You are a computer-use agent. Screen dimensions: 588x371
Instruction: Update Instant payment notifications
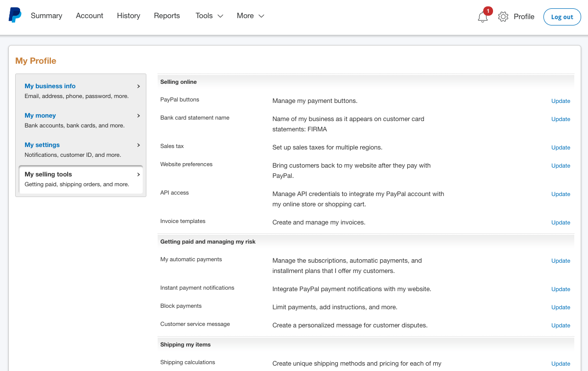click(561, 289)
